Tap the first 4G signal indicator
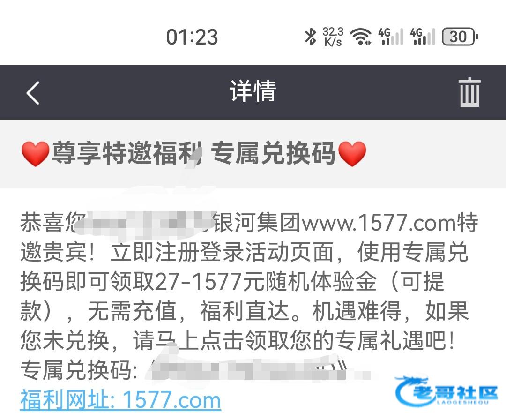Image resolution: width=506 pixels, height=420 pixels. pyautogui.click(x=390, y=37)
